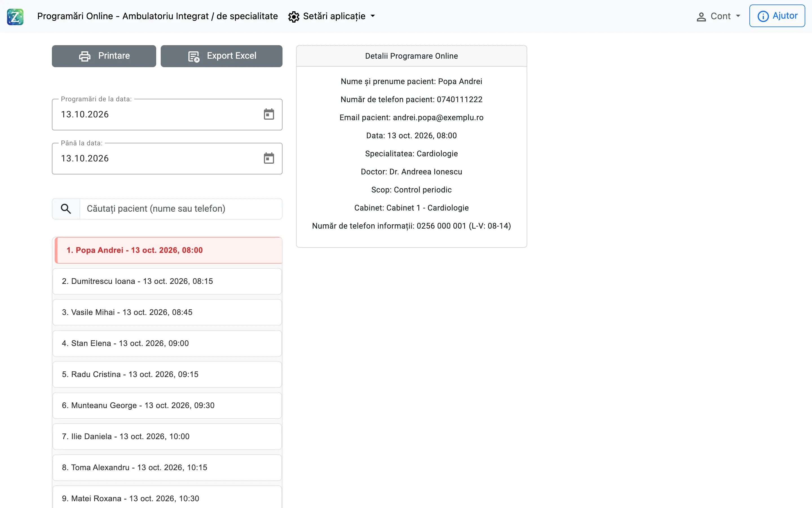The width and height of the screenshot is (812, 508).
Task: Click the Data: 13 oct. 2026, 08:00 line
Action: 411,136
